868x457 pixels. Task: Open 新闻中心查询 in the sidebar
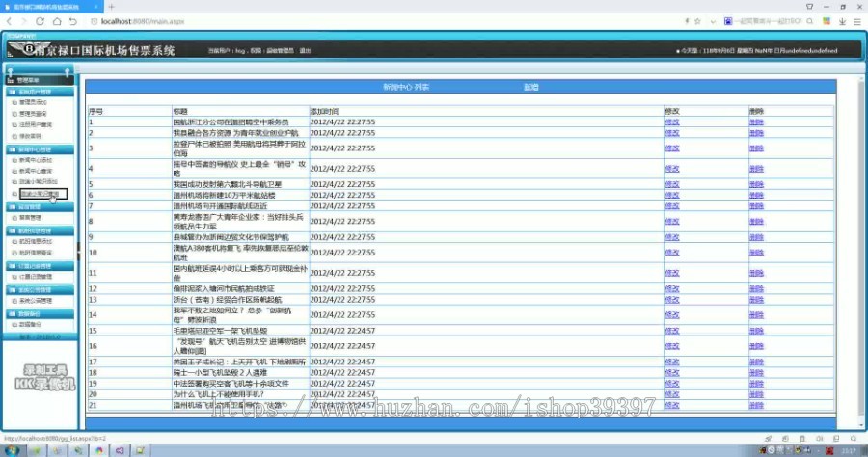(36, 171)
